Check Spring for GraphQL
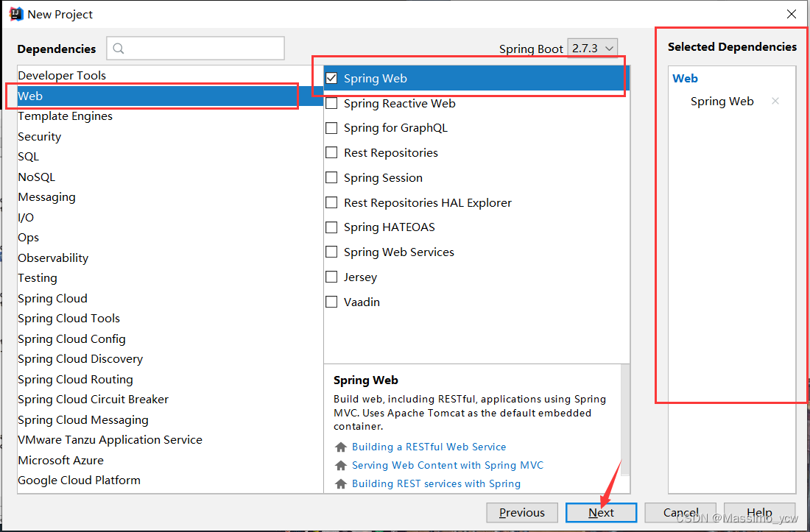810x532 pixels. [x=331, y=128]
